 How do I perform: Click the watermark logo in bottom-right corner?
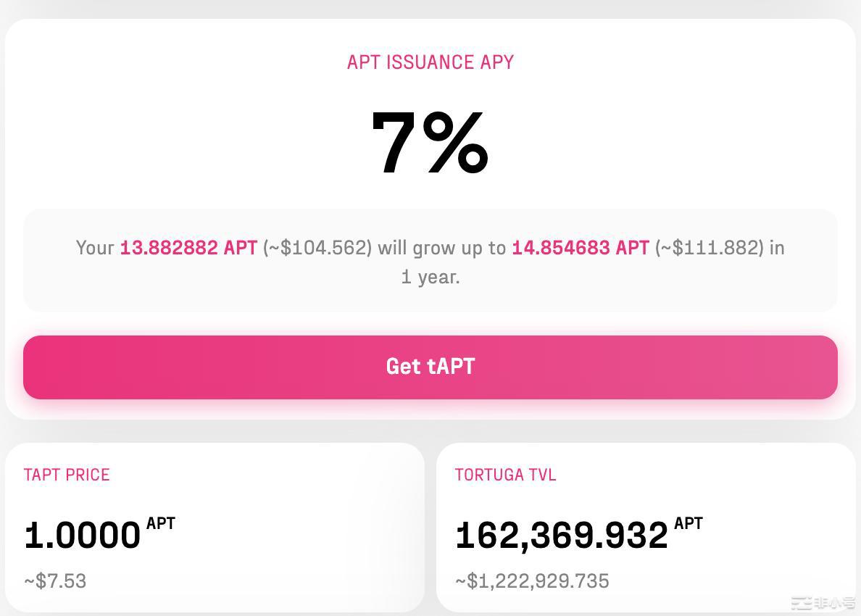pos(822,603)
